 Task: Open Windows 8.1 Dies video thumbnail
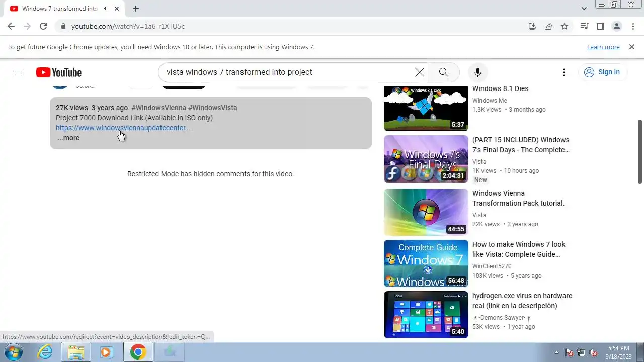pos(426,108)
